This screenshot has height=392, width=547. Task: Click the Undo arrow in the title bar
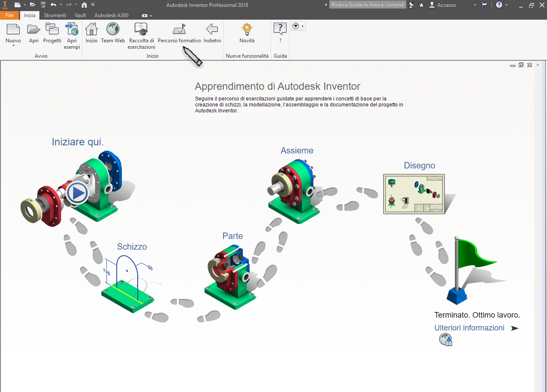coord(53,5)
